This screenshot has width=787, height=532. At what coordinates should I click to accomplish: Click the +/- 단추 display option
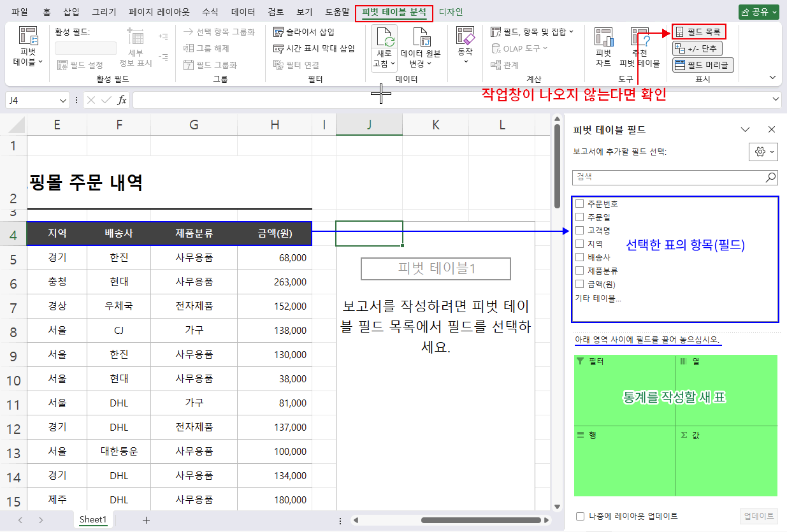click(697, 48)
